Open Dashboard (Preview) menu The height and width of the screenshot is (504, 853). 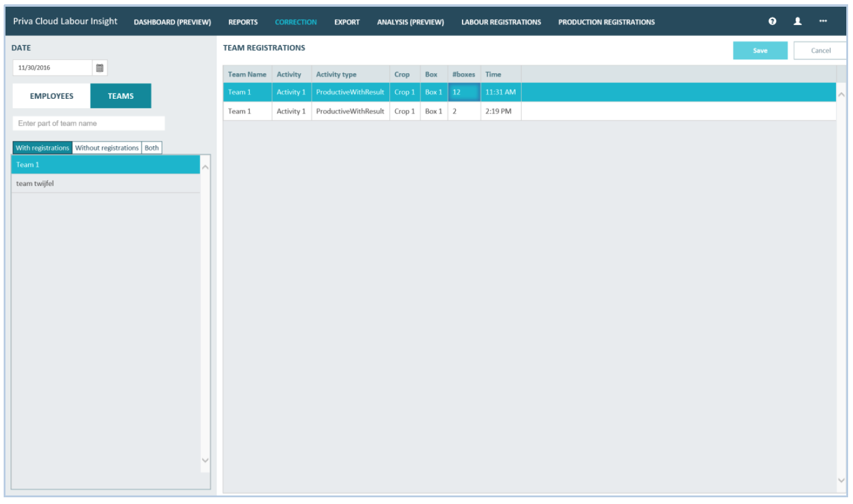tap(172, 22)
